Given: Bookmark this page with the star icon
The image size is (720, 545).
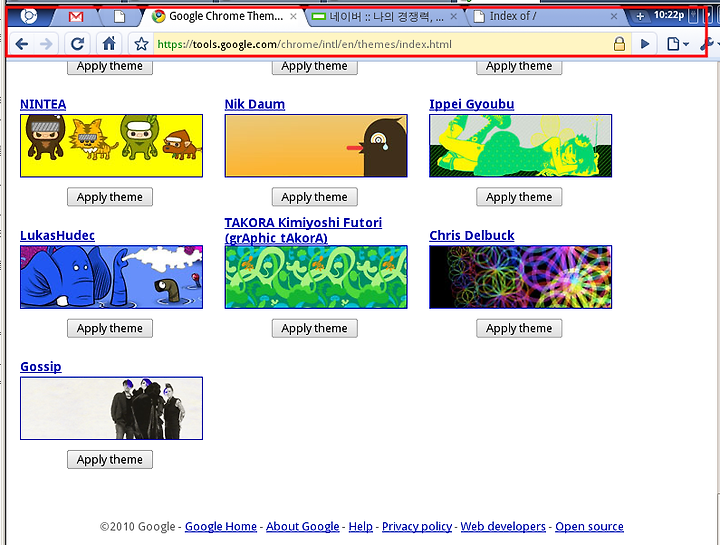Looking at the screenshot, I should (141, 44).
